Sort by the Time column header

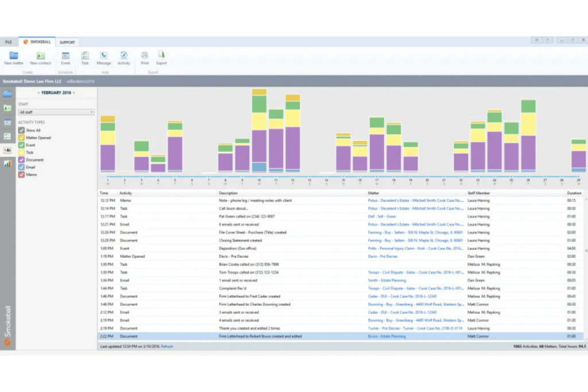click(x=104, y=193)
